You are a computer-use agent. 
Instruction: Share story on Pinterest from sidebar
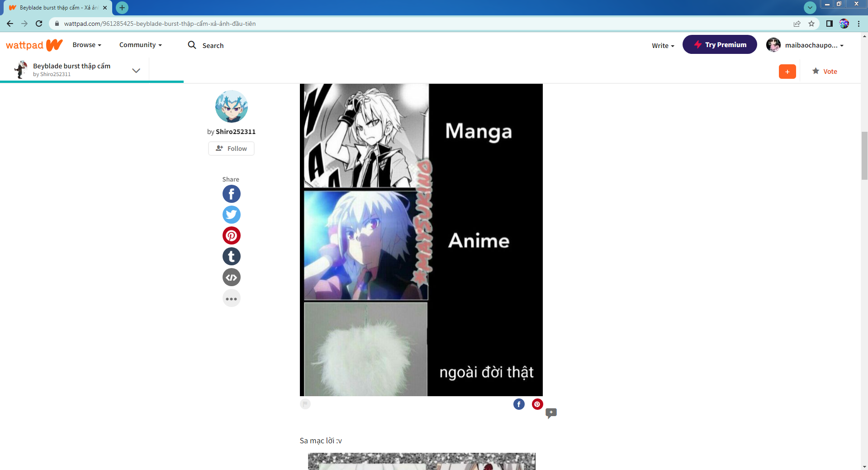tap(231, 235)
